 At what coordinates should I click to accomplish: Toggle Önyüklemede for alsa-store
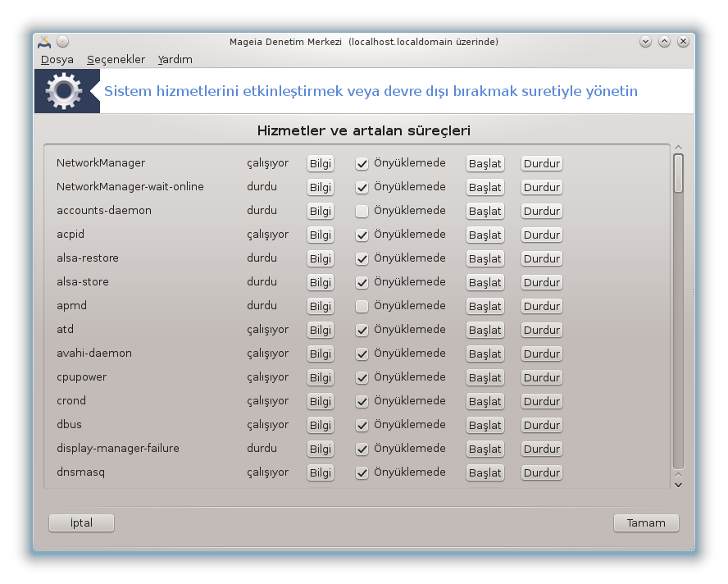362,282
